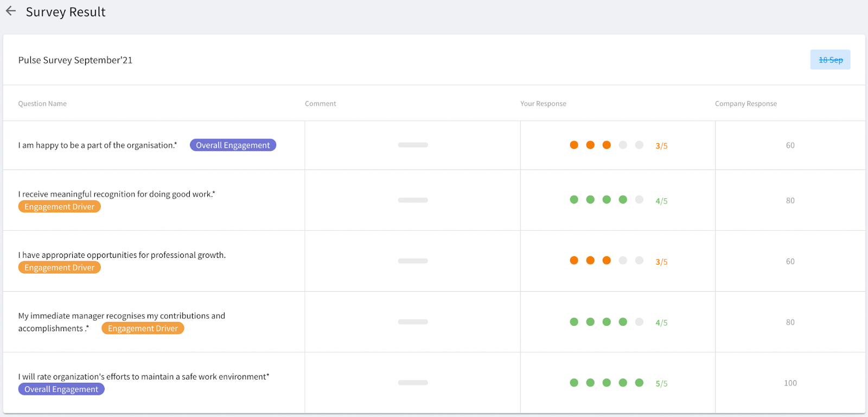Screen dimensions: 868x417
Task: Click the 4/5 score in immediate manager row
Action: tap(661, 323)
